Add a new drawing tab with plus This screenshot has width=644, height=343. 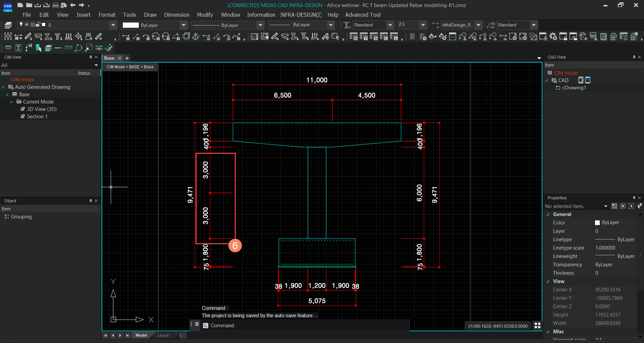point(127,58)
